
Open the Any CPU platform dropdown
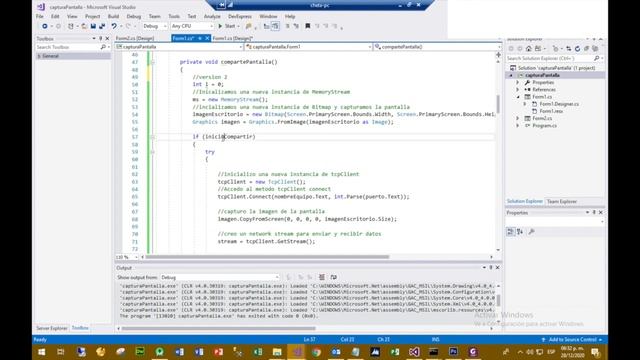click(192, 26)
